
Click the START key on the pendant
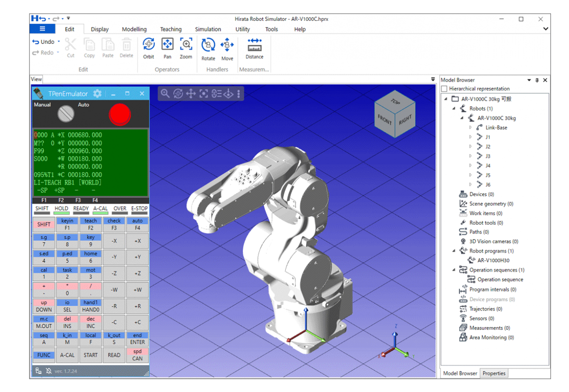(x=91, y=355)
